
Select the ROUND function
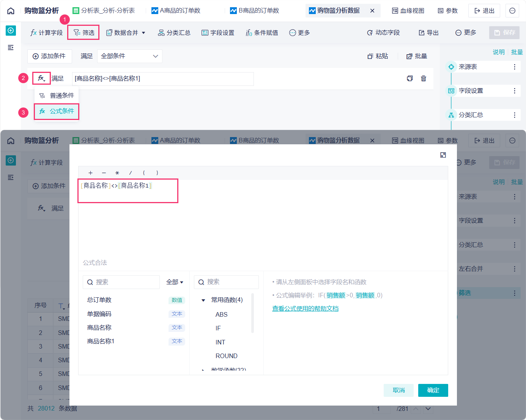[x=227, y=356]
